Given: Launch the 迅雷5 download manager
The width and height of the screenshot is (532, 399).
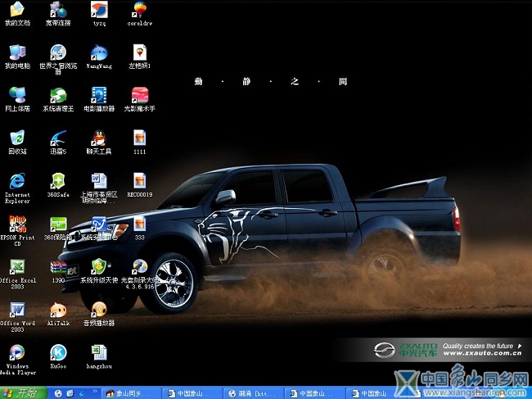Looking at the screenshot, I should [x=57, y=138].
